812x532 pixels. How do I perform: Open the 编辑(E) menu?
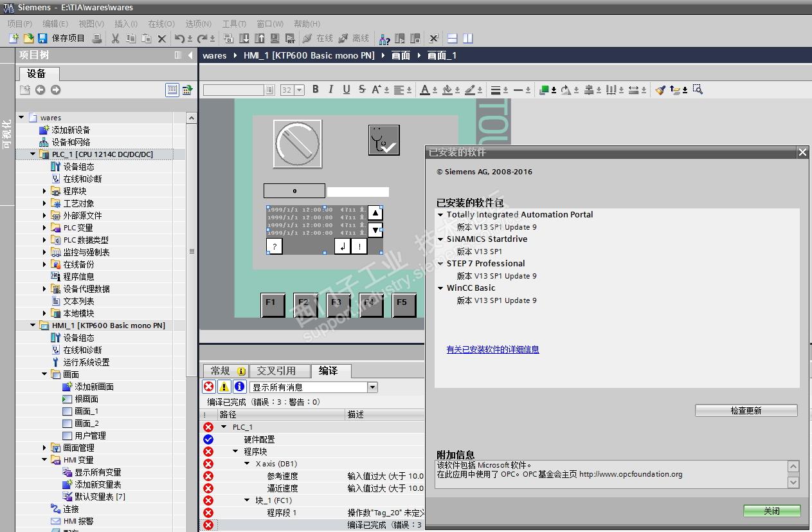click(55, 24)
